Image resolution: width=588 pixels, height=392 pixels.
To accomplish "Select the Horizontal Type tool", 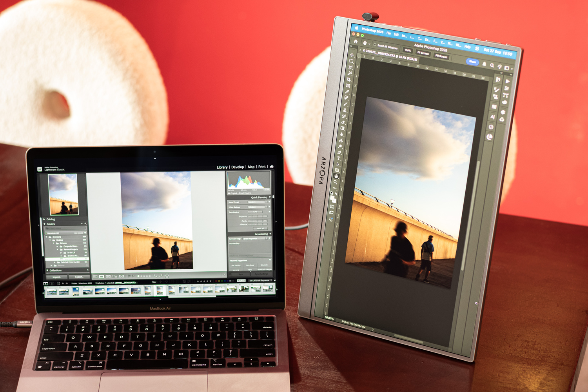I will pos(338,158).
